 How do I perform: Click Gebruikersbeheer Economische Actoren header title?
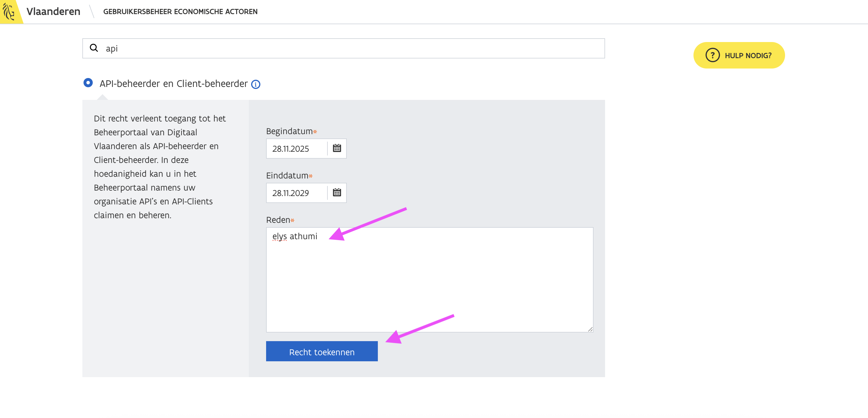[x=180, y=12]
